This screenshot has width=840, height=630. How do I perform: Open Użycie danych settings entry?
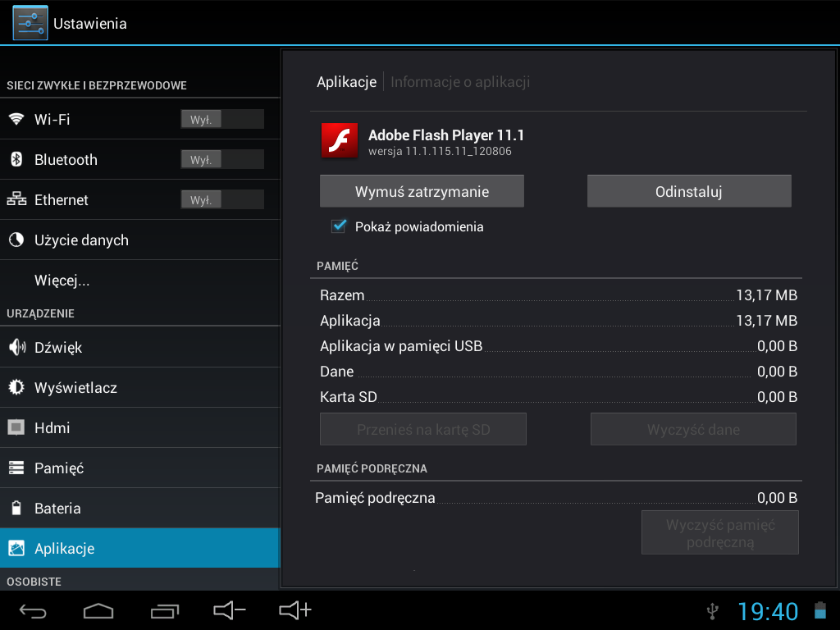point(140,240)
